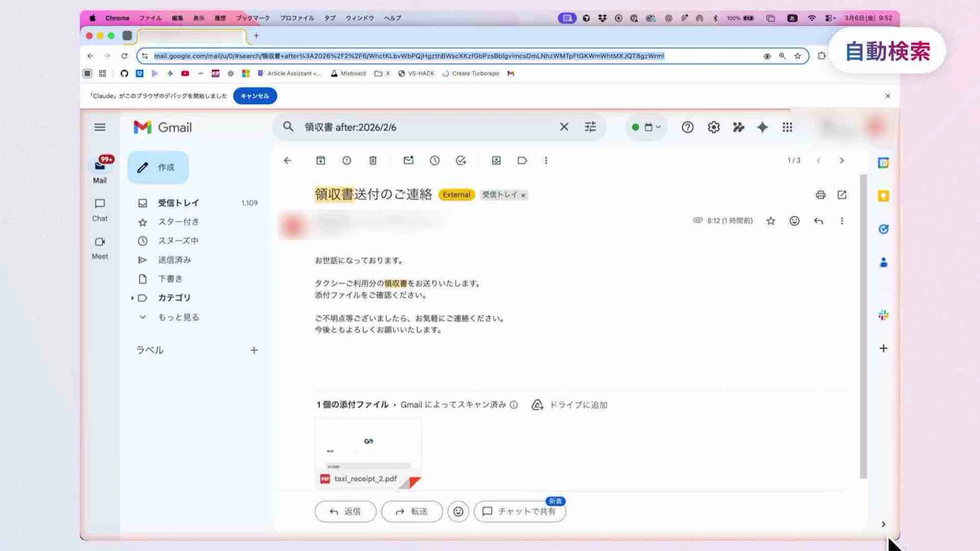Click the 返信 button
The image size is (980, 551).
pyautogui.click(x=345, y=511)
